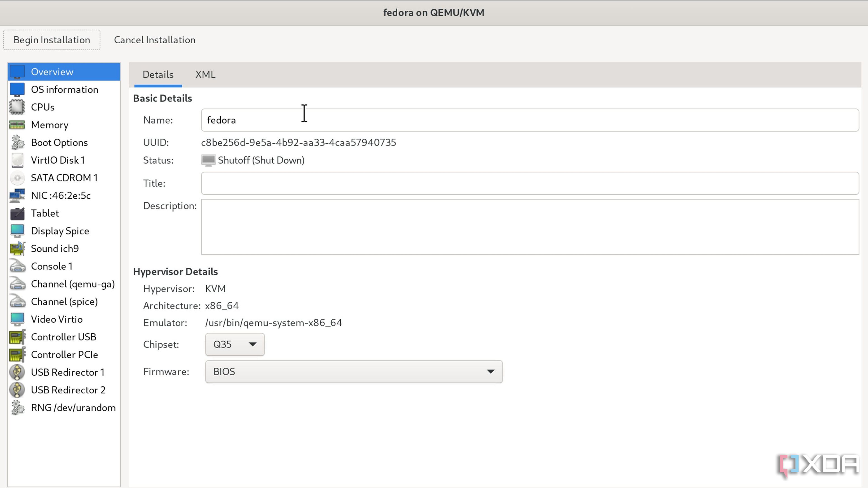The width and height of the screenshot is (868, 488).
Task: Click into the Title text field
Action: pos(530,183)
